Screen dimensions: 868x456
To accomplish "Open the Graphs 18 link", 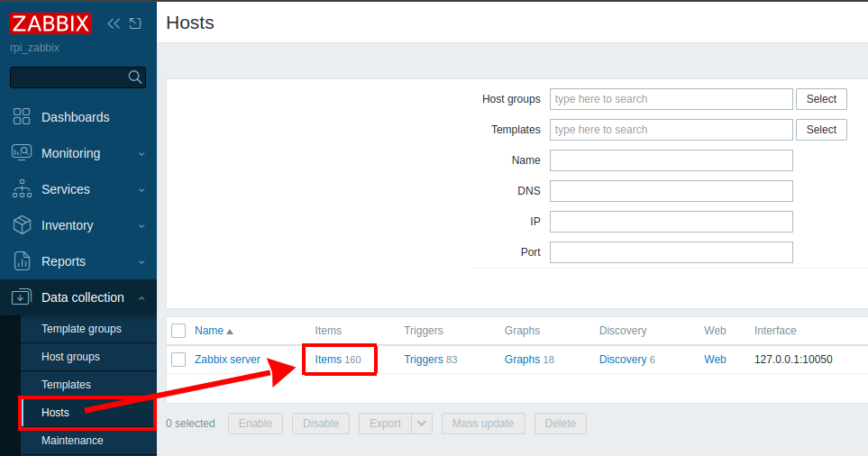I will 522,360.
